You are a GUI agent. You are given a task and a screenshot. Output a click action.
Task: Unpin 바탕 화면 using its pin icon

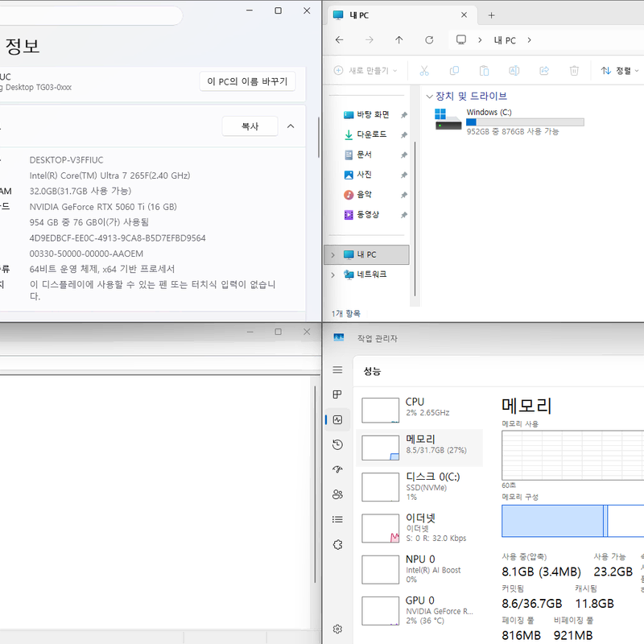pyautogui.click(x=404, y=115)
